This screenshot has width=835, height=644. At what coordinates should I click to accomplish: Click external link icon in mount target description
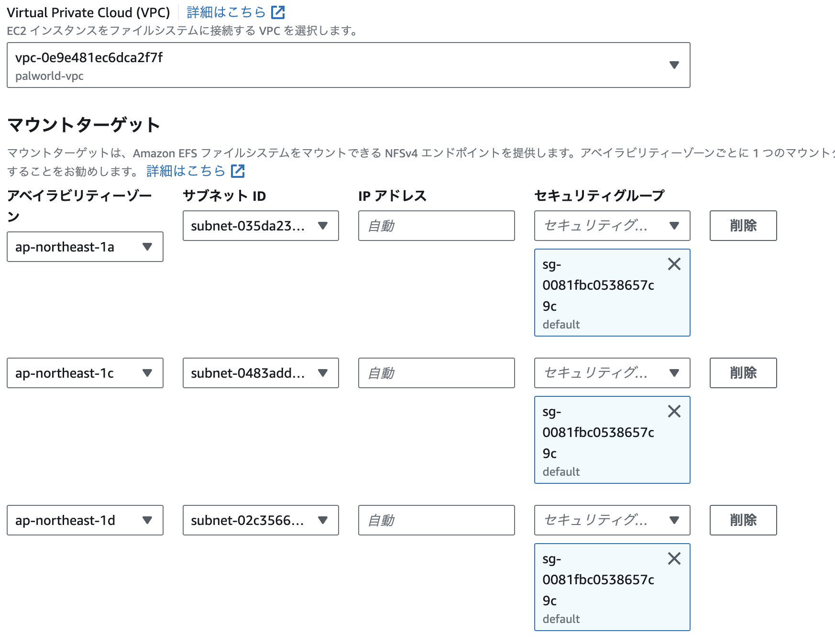[238, 171]
